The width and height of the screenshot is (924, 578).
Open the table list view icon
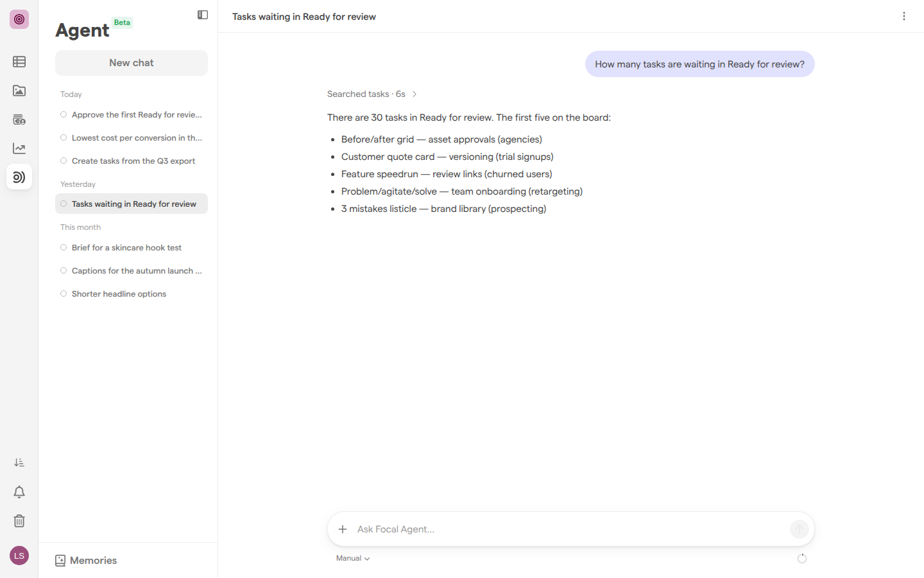coord(19,62)
